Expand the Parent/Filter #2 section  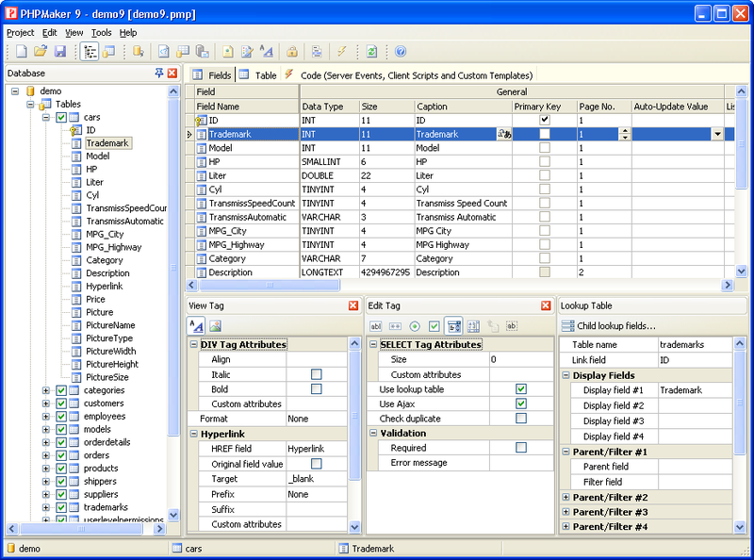[565, 497]
